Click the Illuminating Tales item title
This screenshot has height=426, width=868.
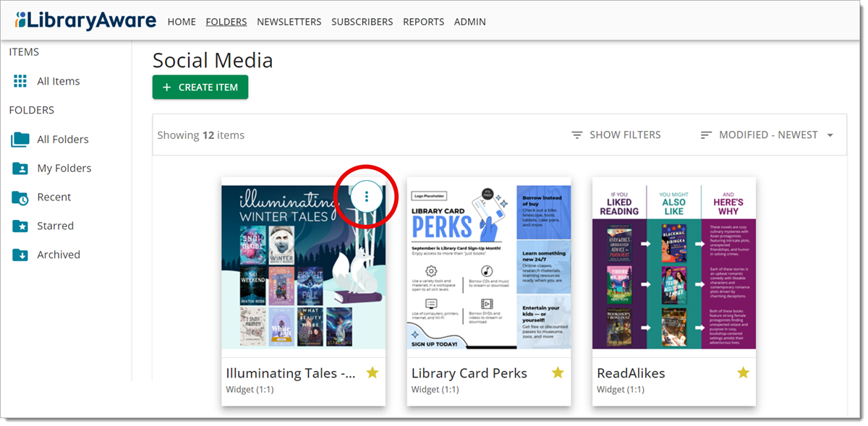coord(291,373)
